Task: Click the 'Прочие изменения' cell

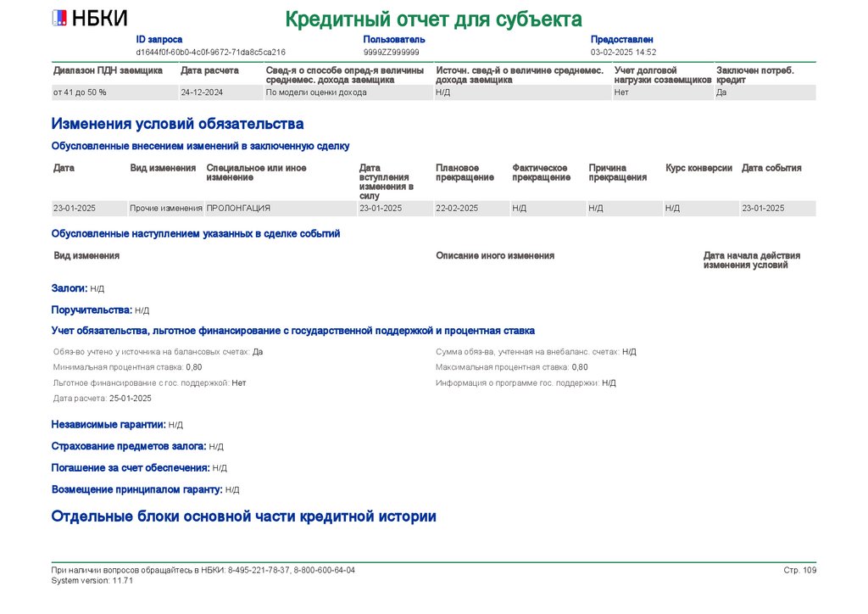Action: coord(166,208)
